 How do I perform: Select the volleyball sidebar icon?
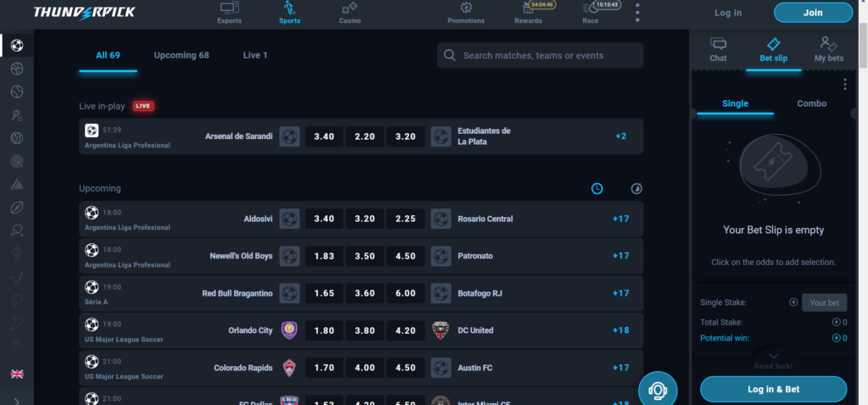tap(17, 138)
